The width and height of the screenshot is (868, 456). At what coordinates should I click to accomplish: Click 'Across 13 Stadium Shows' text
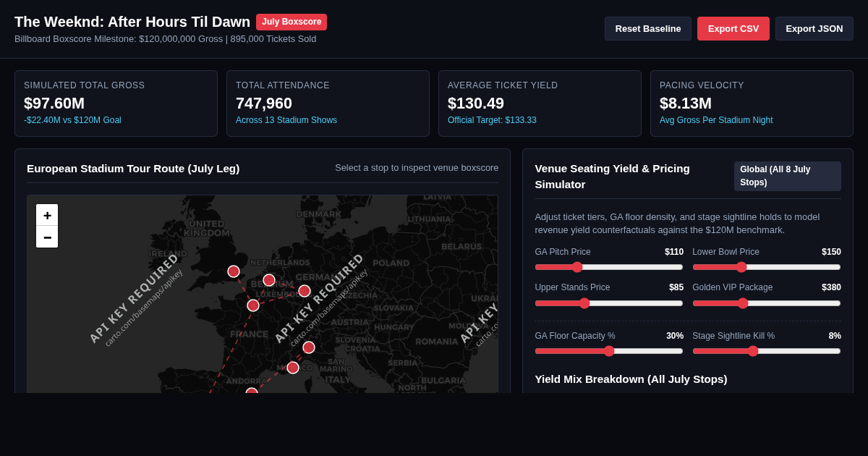(x=286, y=120)
